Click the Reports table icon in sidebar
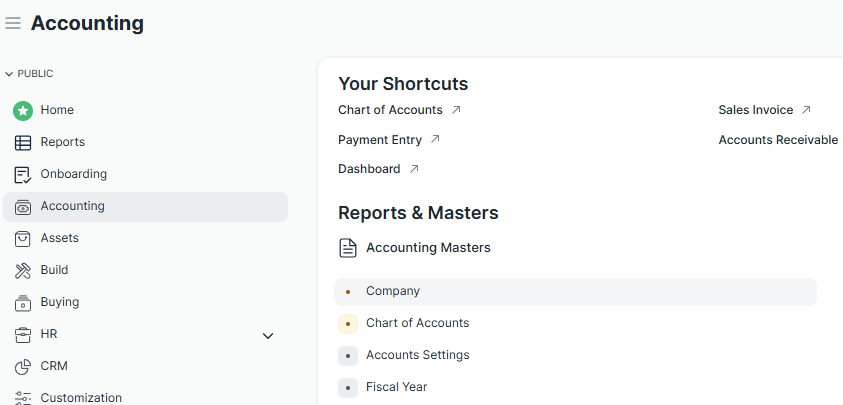843x405 pixels. (x=23, y=142)
